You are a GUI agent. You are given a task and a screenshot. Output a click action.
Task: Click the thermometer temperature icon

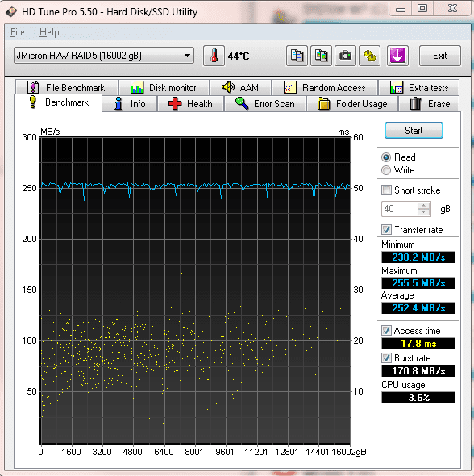pyautogui.click(x=214, y=56)
